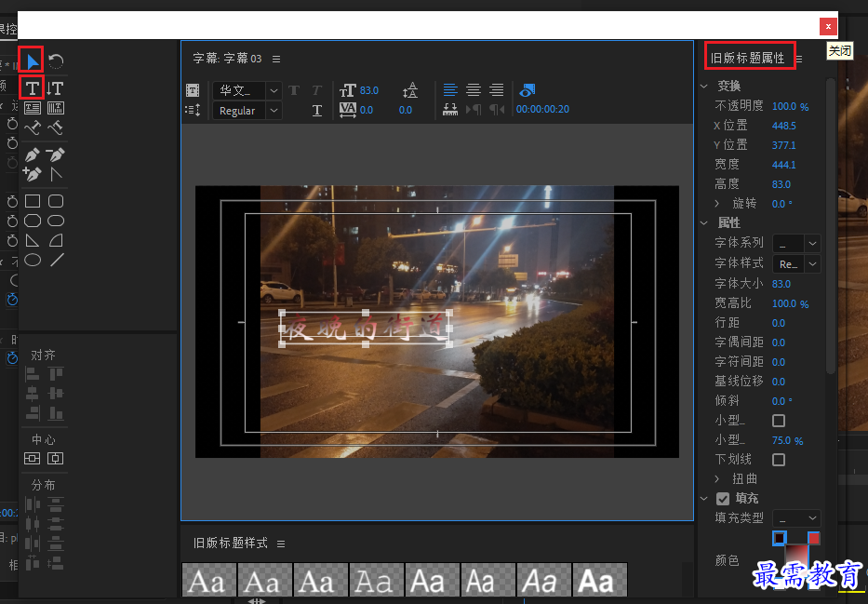
Task: Select the Delete Anchor Point tool
Action: pyautogui.click(x=56, y=154)
